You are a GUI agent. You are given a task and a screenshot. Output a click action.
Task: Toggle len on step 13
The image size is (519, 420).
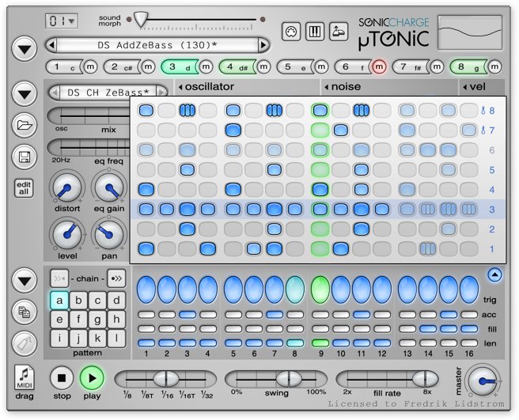pyautogui.click(x=407, y=343)
